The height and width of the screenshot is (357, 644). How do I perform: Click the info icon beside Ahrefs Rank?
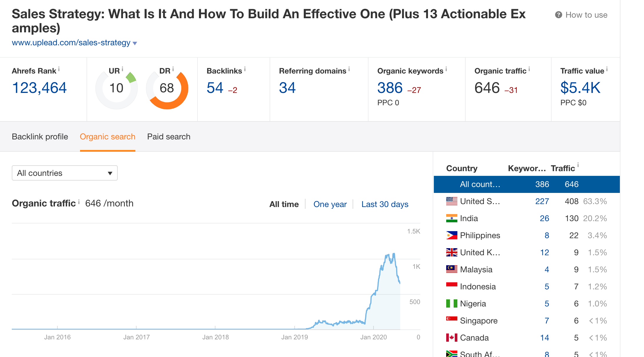pos(59,69)
